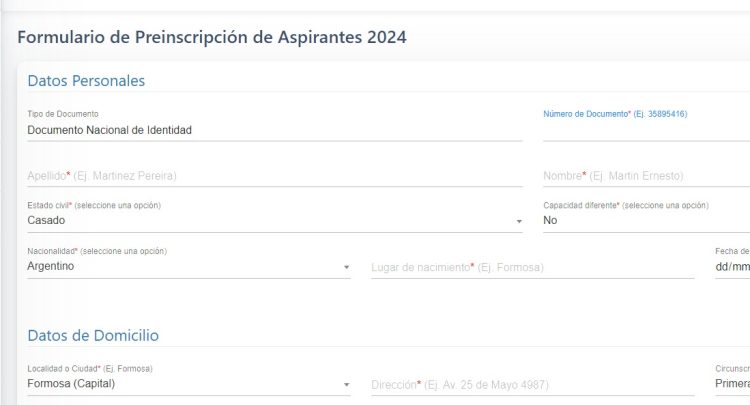Click the Estado civil field label
This screenshot has height=405, width=750.
[94, 205]
